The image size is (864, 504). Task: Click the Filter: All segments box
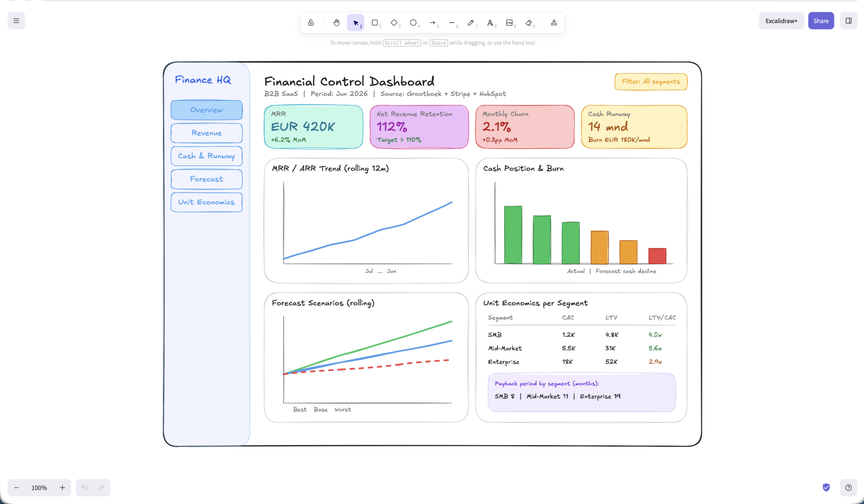pyautogui.click(x=651, y=81)
